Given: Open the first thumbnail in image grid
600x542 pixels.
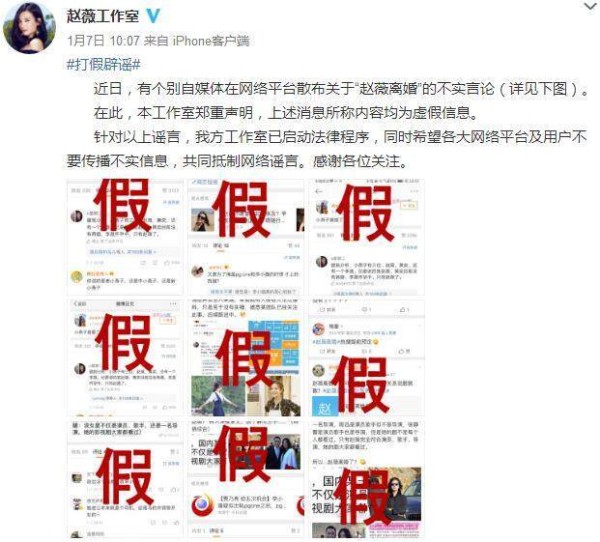Looking at the screenshot, I should tap(125, 237).
